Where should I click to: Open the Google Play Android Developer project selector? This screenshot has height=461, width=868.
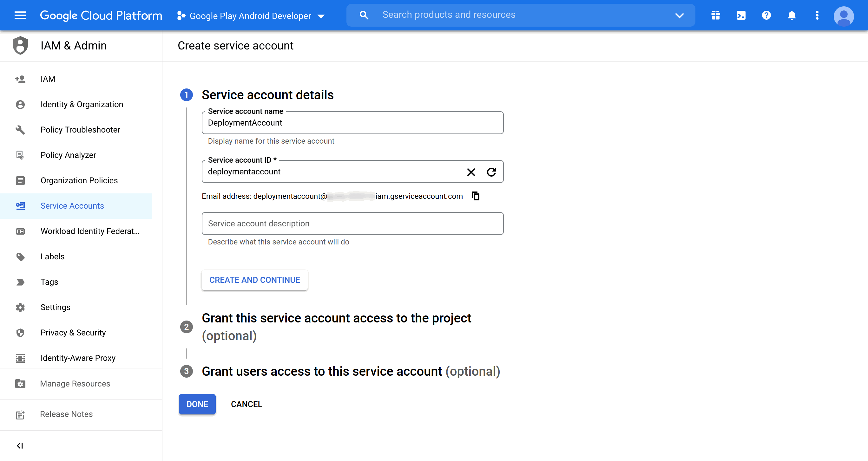coord(251,16)
